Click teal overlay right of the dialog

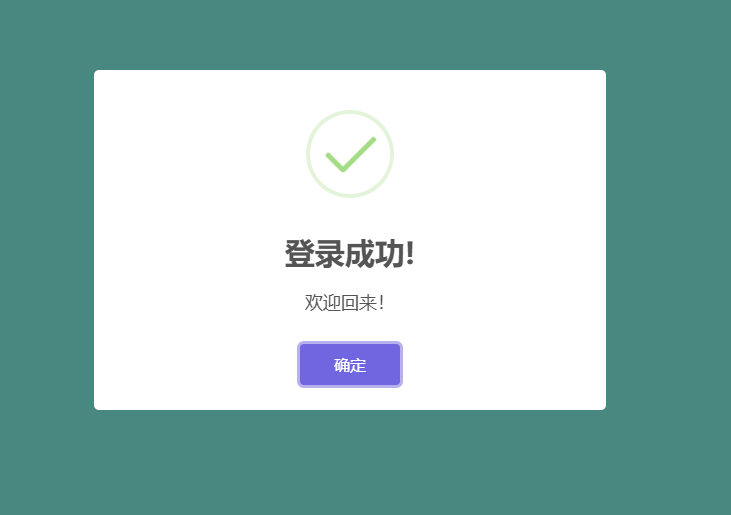(x=668, y=240)
